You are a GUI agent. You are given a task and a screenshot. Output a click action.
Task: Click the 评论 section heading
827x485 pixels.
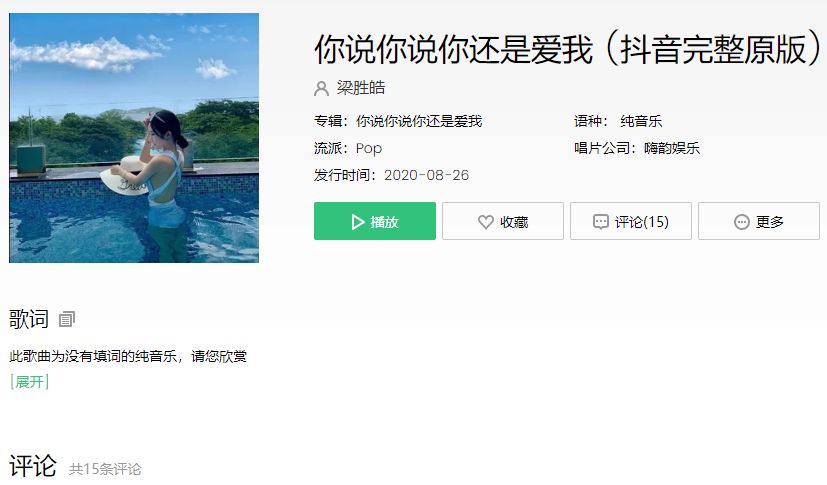[x=33, y=465]
